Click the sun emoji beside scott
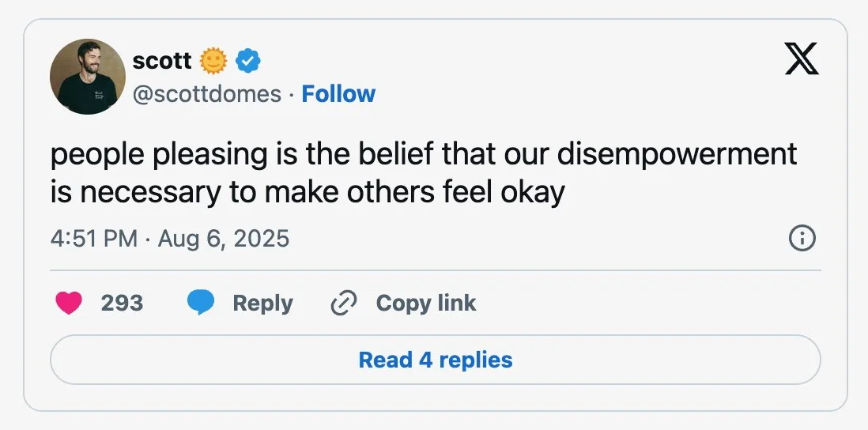Image resolution: width=868 pixels, height=430 pixels. coord(213,59)
